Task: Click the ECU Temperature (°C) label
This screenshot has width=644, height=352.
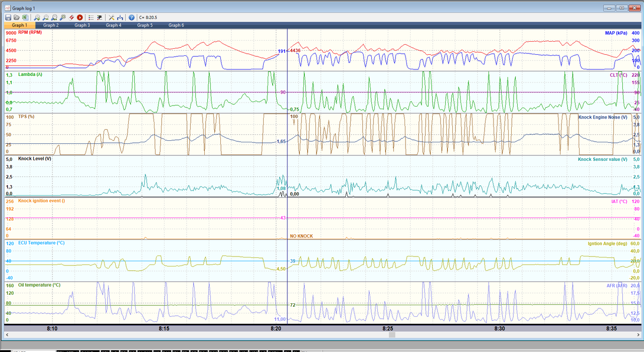Action: coord(41,243)
